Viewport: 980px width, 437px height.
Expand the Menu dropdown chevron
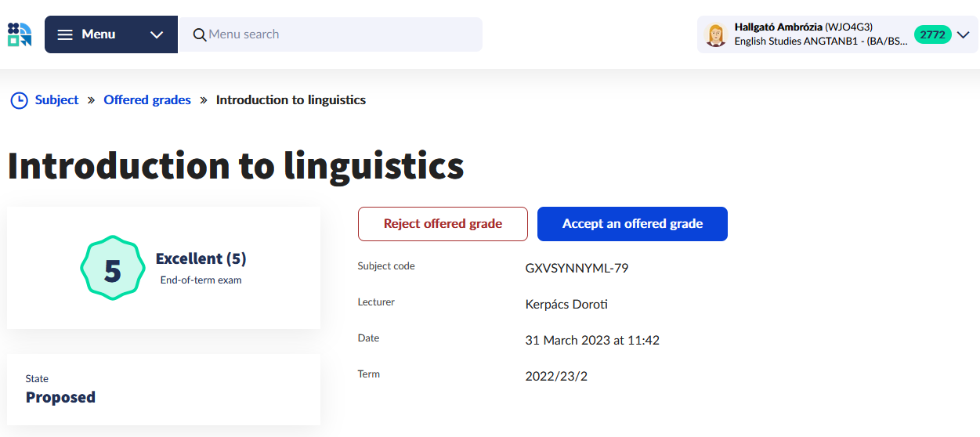tap(157, 34)
